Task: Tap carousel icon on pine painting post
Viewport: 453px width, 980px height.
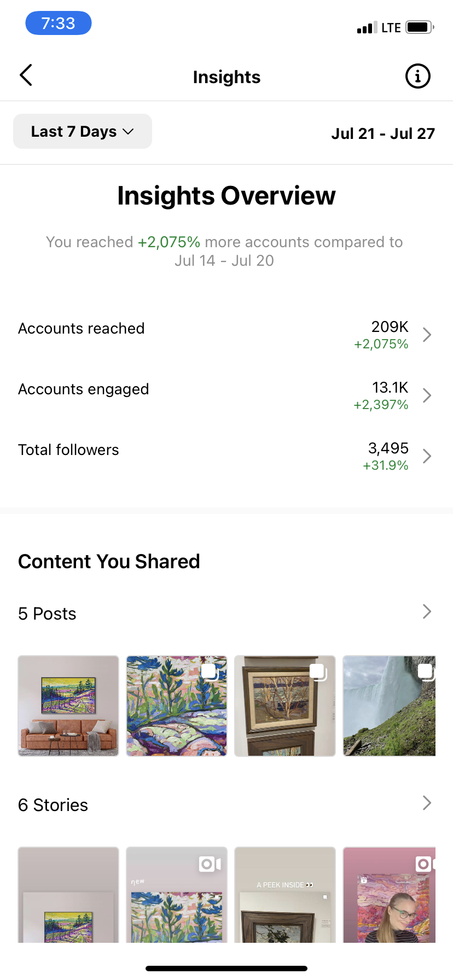Action: [x=210, y=672]
